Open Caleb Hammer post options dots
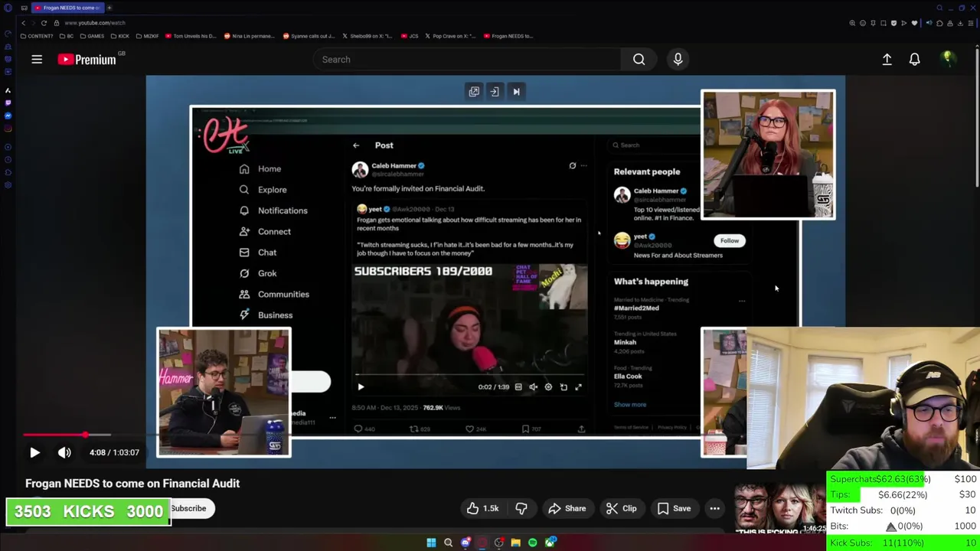 [x=583, y=166]
